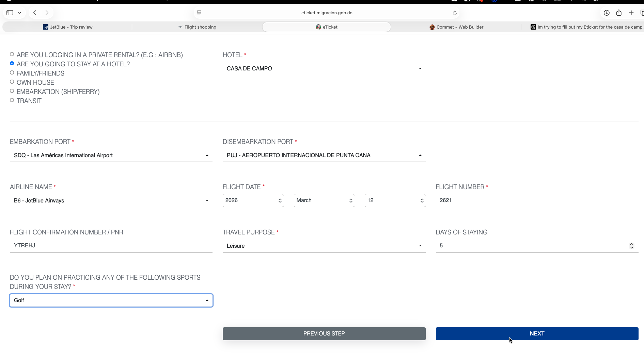
Task: Open the sports selection dropdown
Action: [207, 300]
